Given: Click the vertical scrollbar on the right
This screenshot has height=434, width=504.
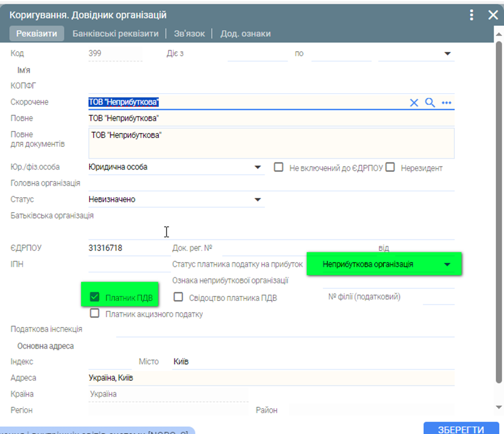Looking at the screenshot, I should click(x=499, y=207).
